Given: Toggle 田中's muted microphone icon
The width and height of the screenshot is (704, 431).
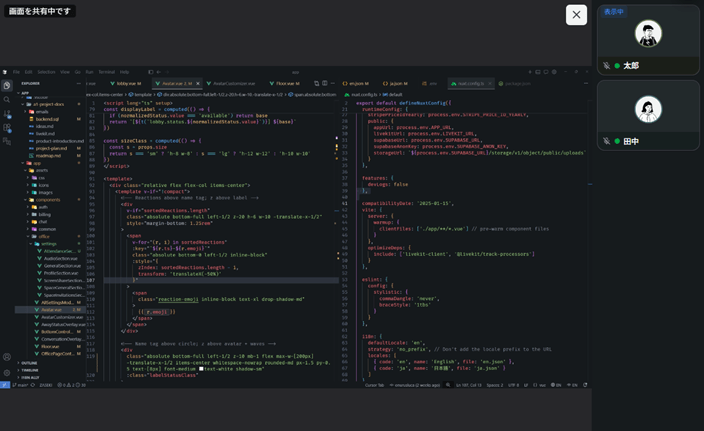Looking at the screenshot, I should [606, 141].
